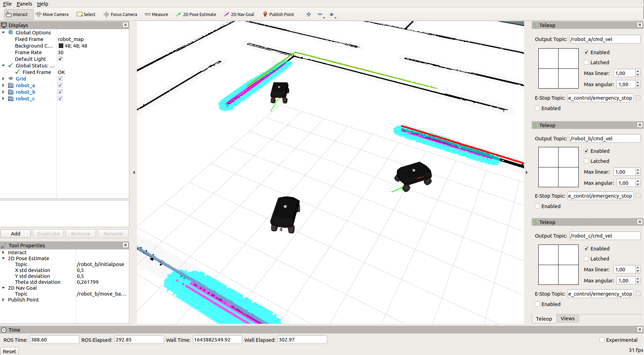This screenshot has height=355, width=644.
Task: Click the robot_a folder icon
Action: click(x=11, y=85)
